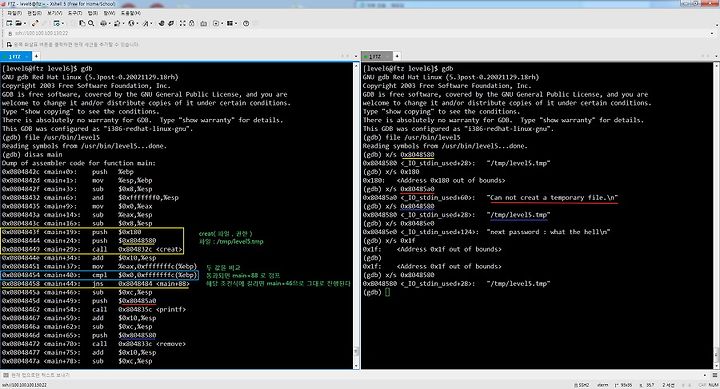This screenshot has height=389, width=720.
Task: Click the compose bar icon at bottom left
Action: (6, 375)
